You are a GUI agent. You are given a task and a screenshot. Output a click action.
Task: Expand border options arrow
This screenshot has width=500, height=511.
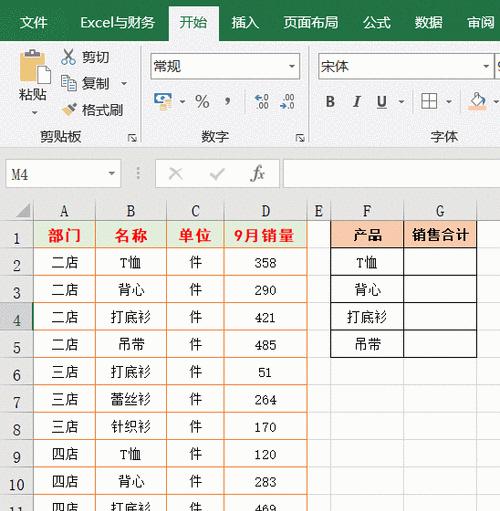pos(449,102)
